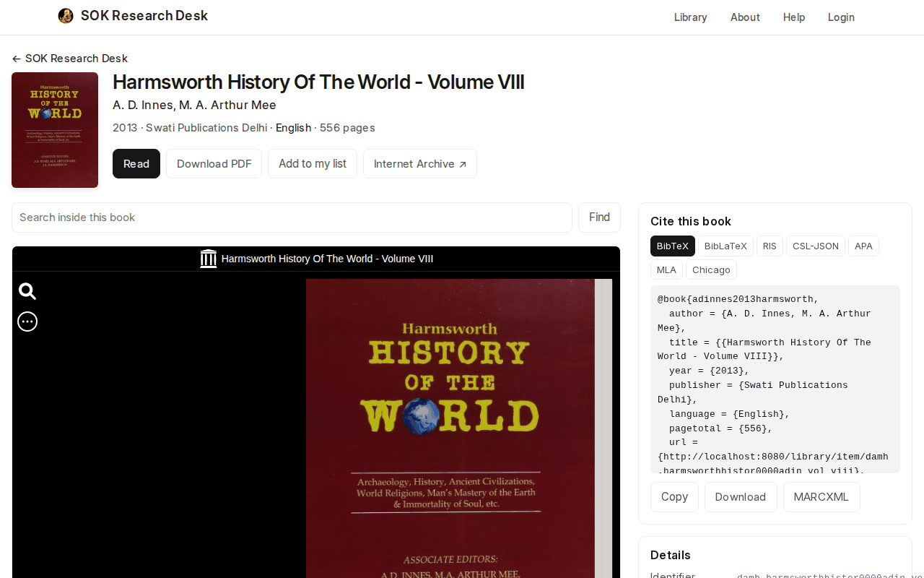This screenshot has width=924, height=578.
Task: Open the viewer search magnifier icon
Action: click(27, 291)
